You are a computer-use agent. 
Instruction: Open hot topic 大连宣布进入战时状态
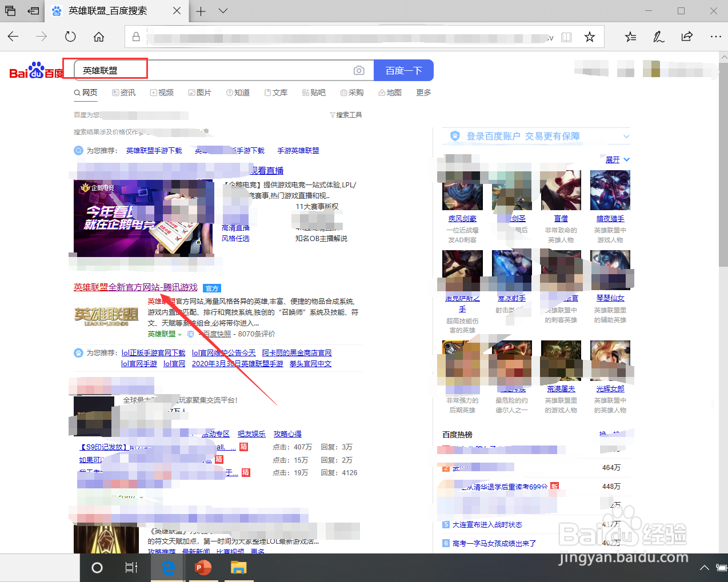[x=487, y=525]
